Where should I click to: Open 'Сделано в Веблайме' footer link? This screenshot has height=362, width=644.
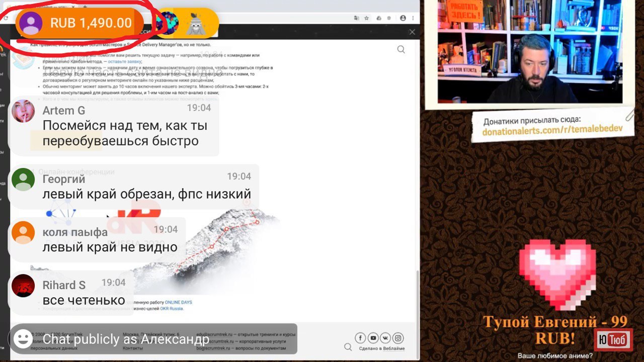coord(381,348)
